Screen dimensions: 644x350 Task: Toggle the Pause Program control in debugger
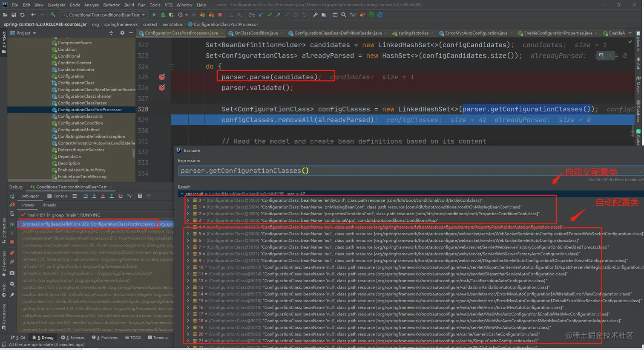(x=13, y=233)
